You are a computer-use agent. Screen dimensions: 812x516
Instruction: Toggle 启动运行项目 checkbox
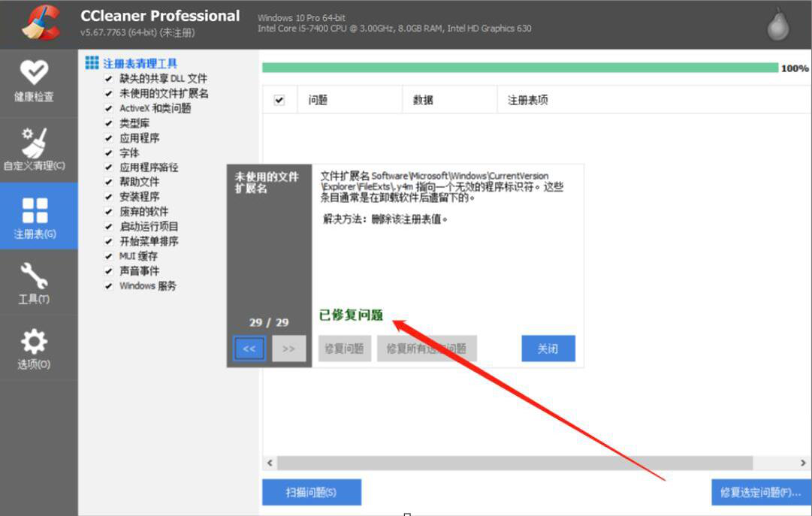(x=108, y=226)
